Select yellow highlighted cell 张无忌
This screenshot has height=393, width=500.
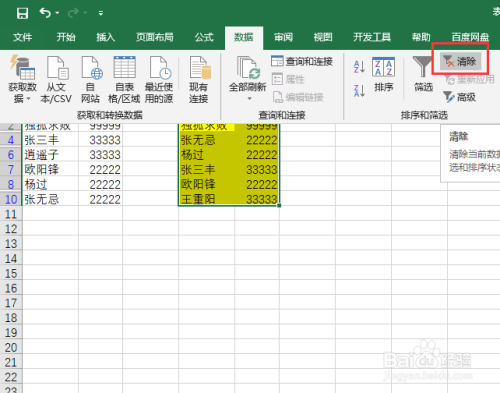pos(206,140)
